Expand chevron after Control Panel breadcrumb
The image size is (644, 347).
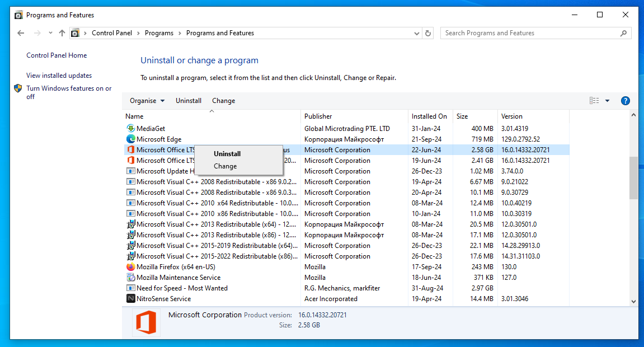(138, 33)
